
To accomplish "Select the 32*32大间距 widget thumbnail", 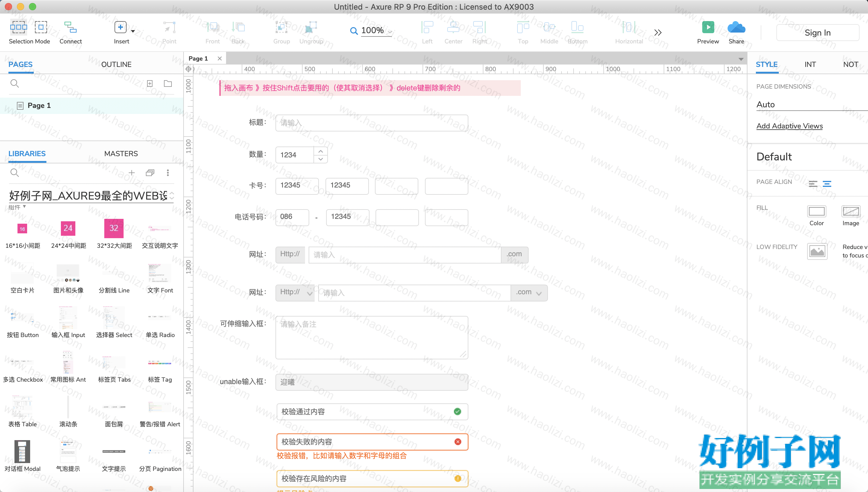I will click(114, 229).
